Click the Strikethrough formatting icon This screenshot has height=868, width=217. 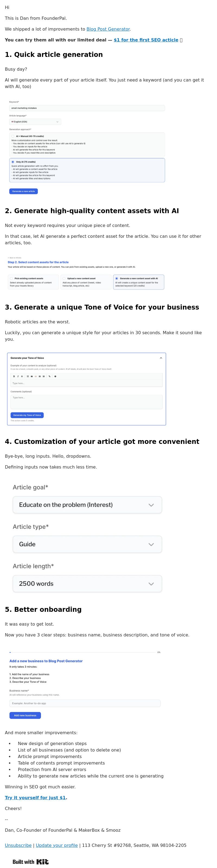(x=22, y=376)
